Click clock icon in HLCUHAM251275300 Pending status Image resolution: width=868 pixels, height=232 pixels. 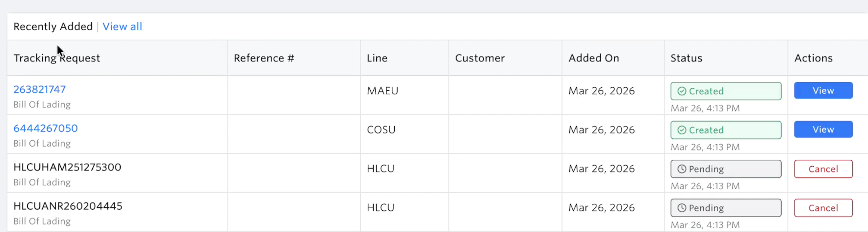682,169
